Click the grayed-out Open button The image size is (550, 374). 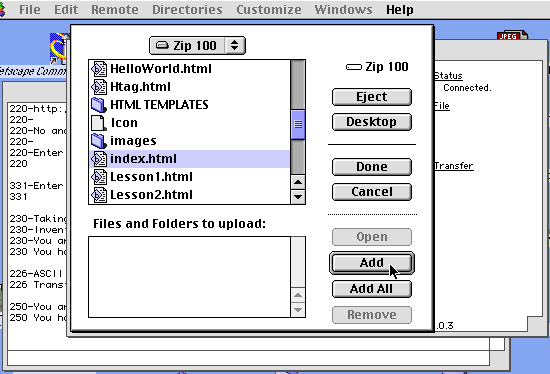[372, 237]
